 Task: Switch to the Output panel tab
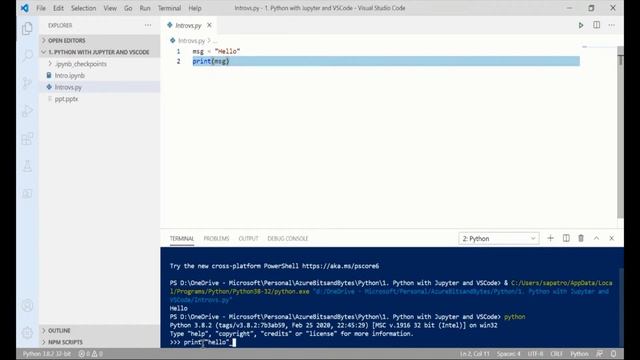pyautogui.click(x=248, y=238)
